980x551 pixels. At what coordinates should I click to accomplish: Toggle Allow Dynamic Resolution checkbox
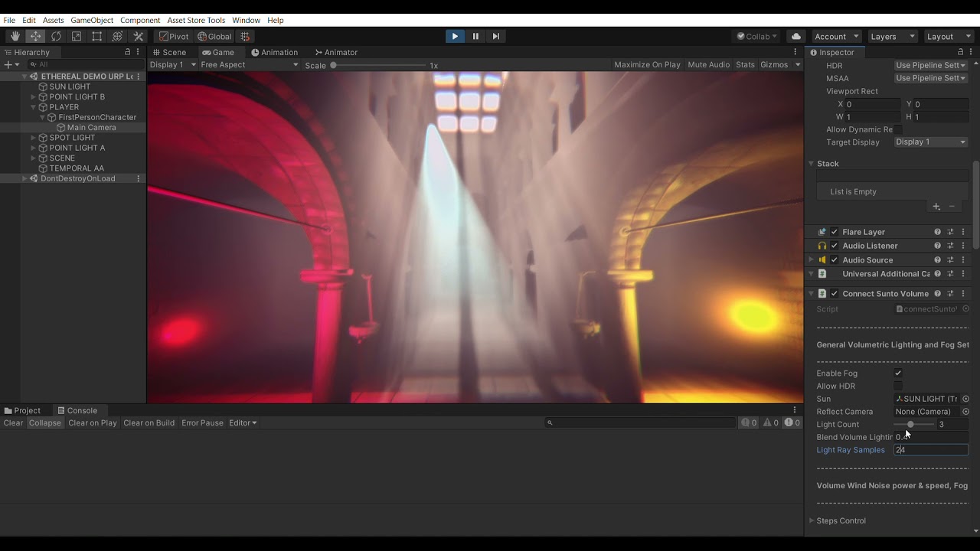[x=898, y=129]
